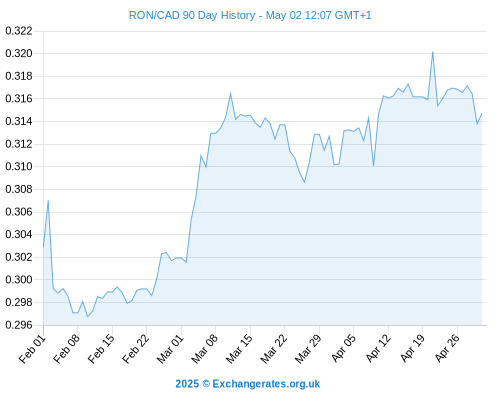495x400 pixels.
Task: Select the Mar 08 date label
Action: click(x=205, y=349)
